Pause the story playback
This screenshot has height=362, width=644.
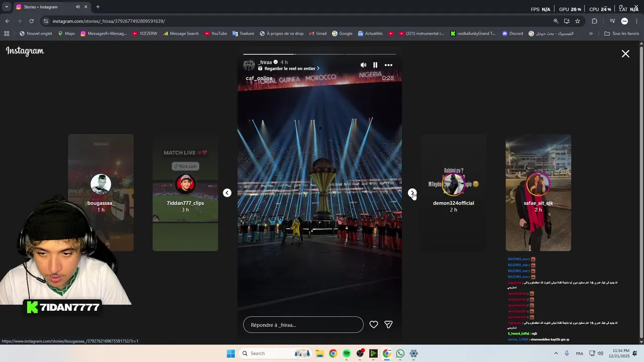click(x=375, y=65)
